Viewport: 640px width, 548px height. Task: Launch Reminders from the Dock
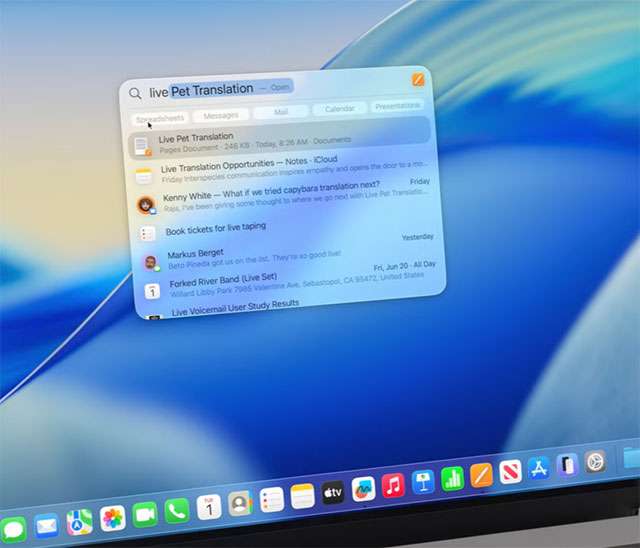click(271, 499)
